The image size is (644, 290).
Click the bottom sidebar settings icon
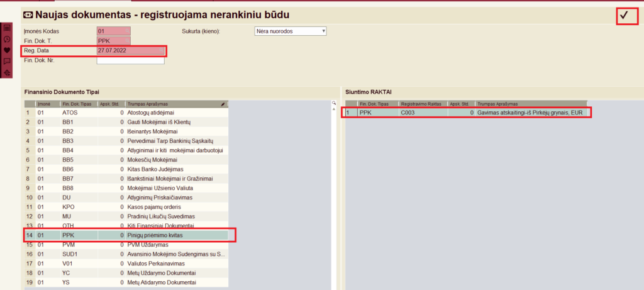tap(7, 73)
